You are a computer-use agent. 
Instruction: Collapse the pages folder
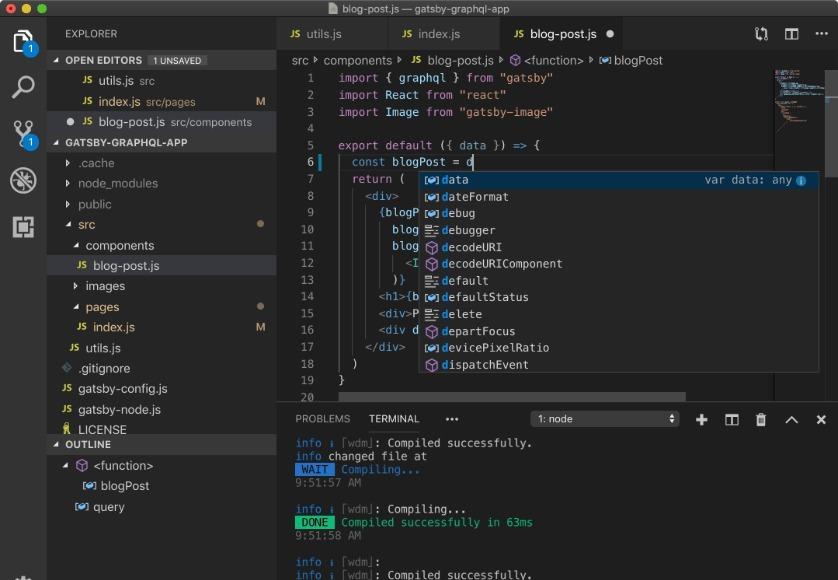pos(161,307)
